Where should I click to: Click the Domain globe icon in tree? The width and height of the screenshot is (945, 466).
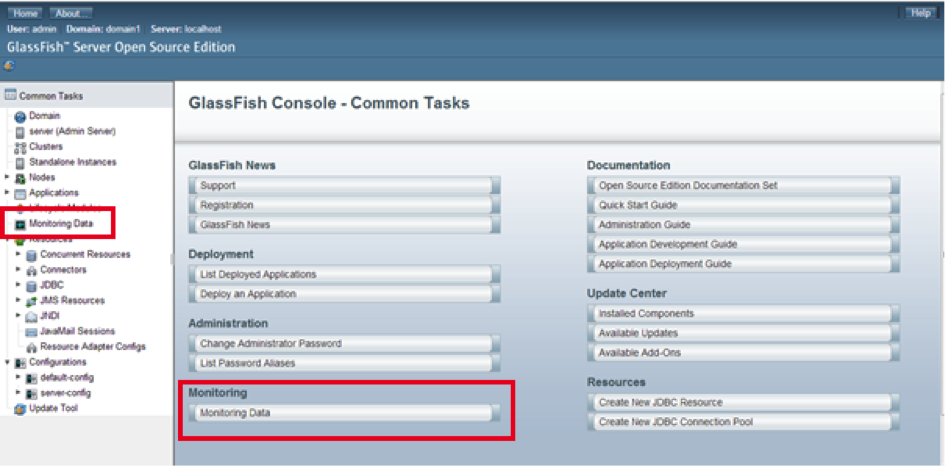pos(20,116)
